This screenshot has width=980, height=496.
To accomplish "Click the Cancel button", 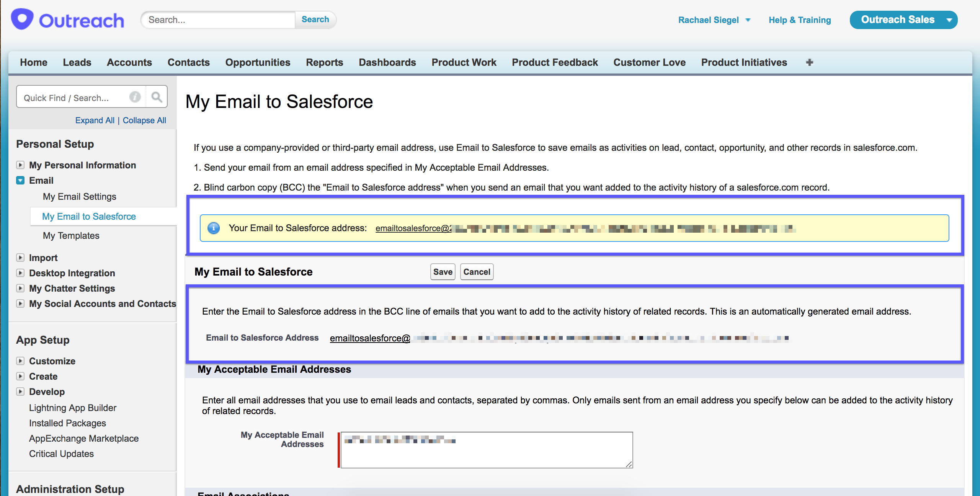I will click(x=477, y=272).
